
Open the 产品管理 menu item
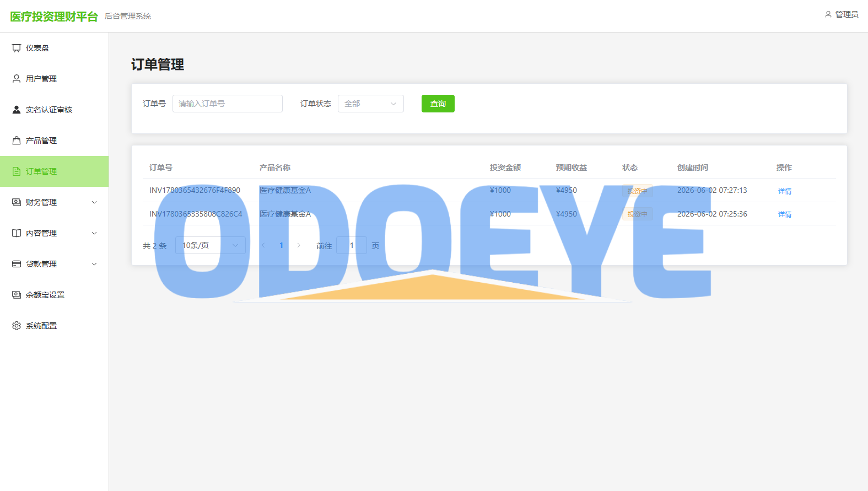[x=55, y=141]
